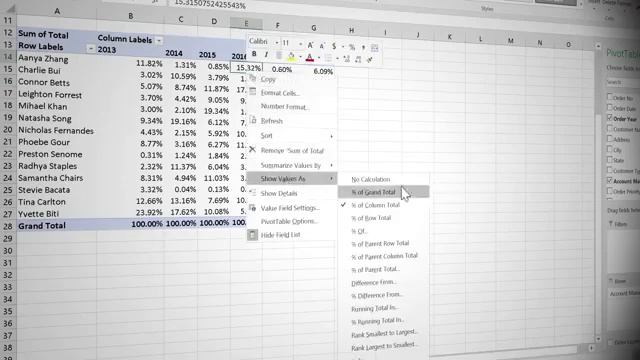Screen dimensions: 640x360
Task: Click the Increase Font Size icon
Action: (310, 45)
